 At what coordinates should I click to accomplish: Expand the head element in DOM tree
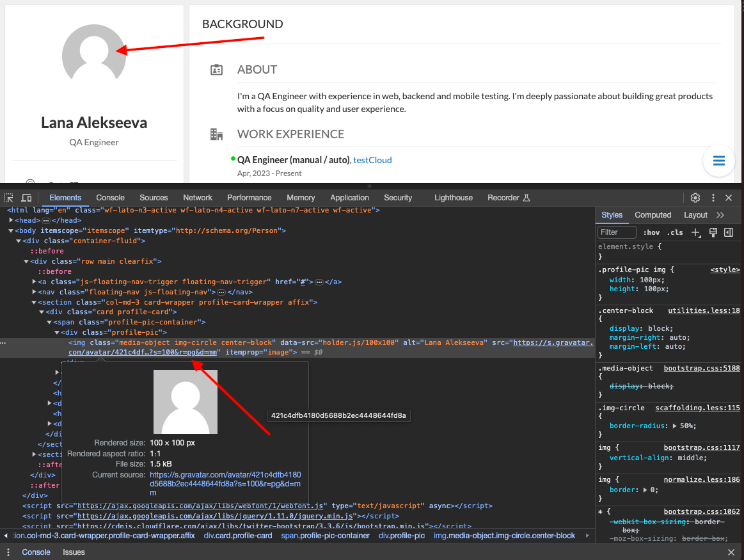coord(12,220)
